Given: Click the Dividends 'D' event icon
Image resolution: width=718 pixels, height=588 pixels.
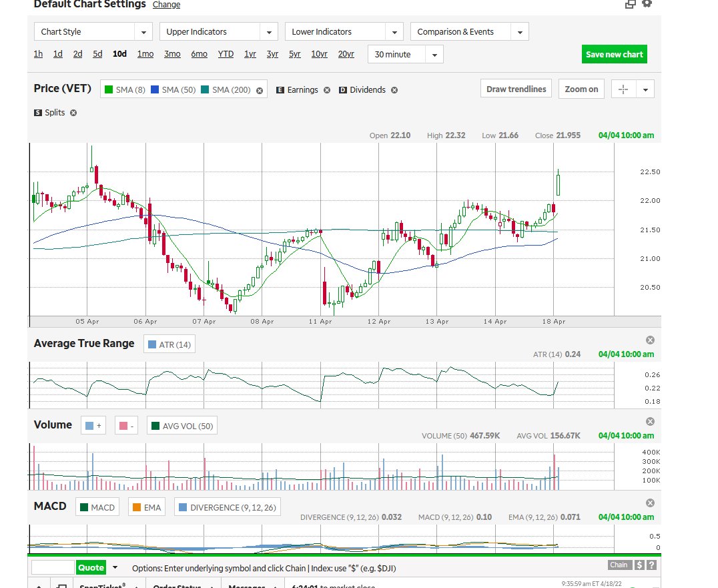Looking at the screenshot, I should [x=343, y=90].
